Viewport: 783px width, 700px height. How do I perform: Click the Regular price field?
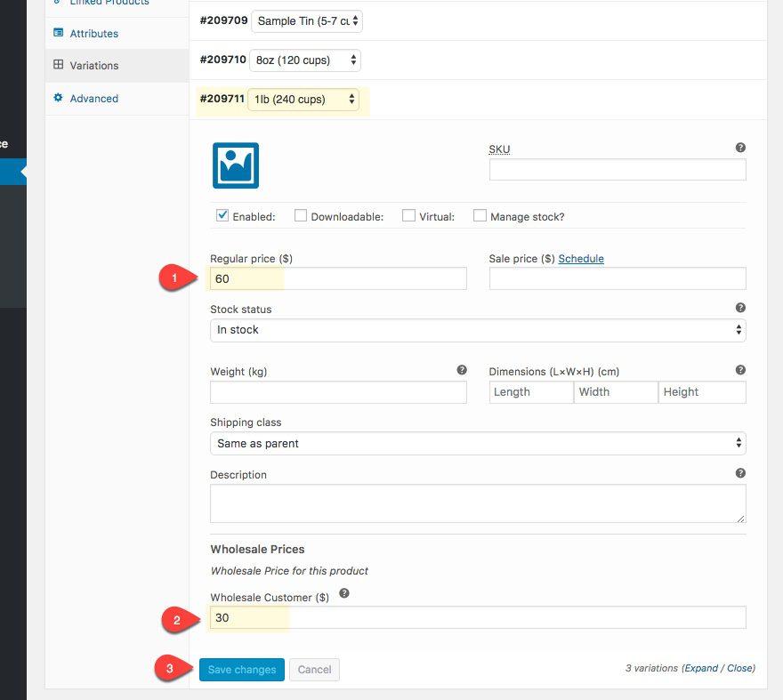pos(339,278)
